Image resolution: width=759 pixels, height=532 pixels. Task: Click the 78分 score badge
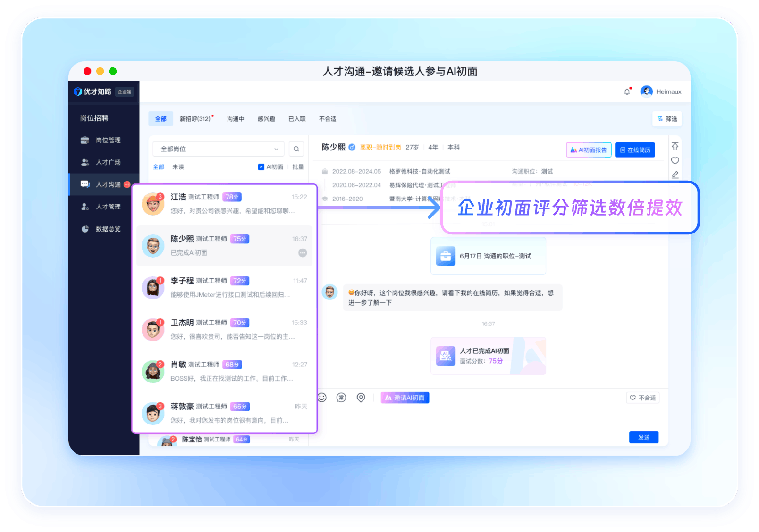pyautogui.click(x=232, y=197)
